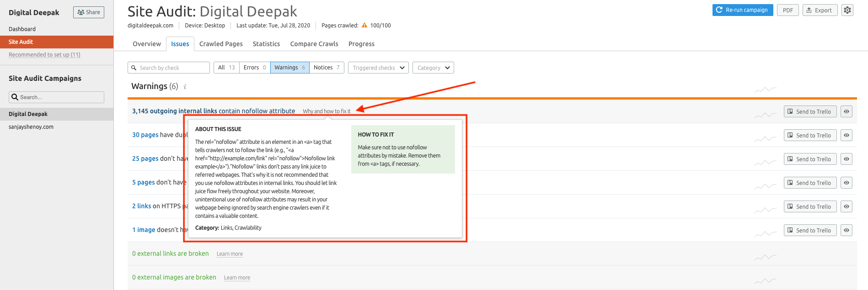Expand the Triggered checks dropdown
The height and width of the screenshot is (290, 868).
click(378, 68)
